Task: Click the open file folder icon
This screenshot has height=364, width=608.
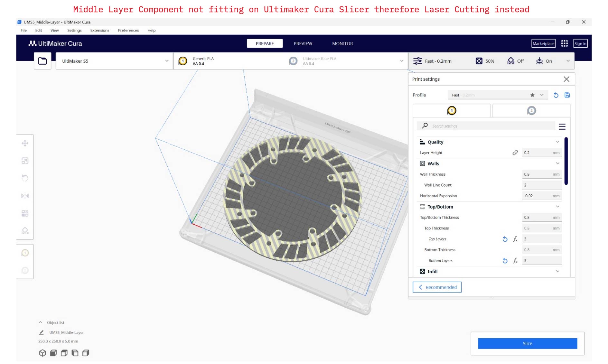Action: click(42, 61)
